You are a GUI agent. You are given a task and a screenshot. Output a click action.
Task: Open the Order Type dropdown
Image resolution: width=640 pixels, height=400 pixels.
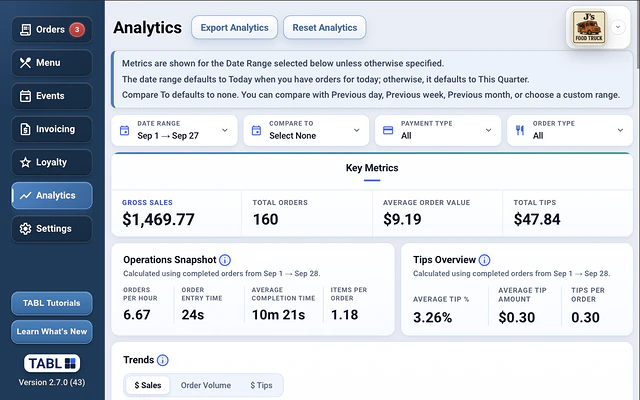(x=570, y=131)
